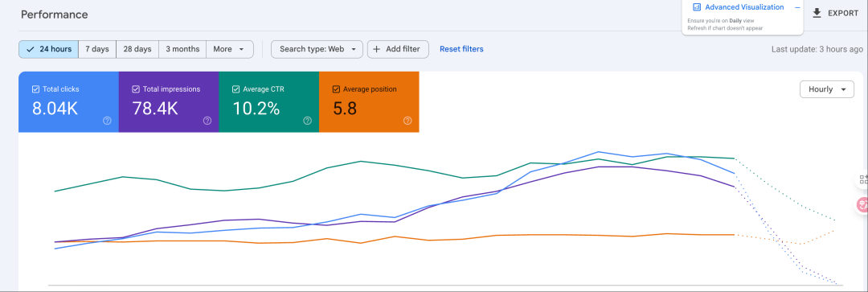The width and height of the screenshot is (868, 292).
Task: Switch to the 7 days range
Action: 97,49
